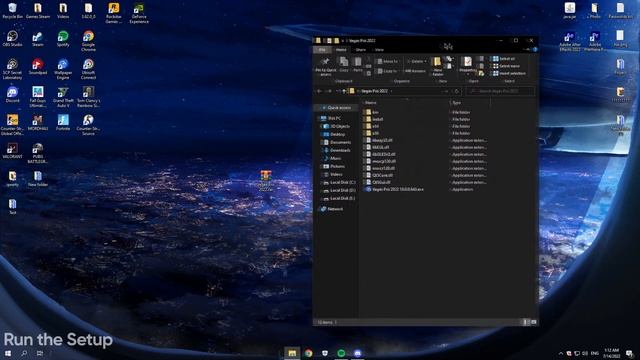Open Properties from the ribbon
640x360 pixels.
[x=467, y=65]
